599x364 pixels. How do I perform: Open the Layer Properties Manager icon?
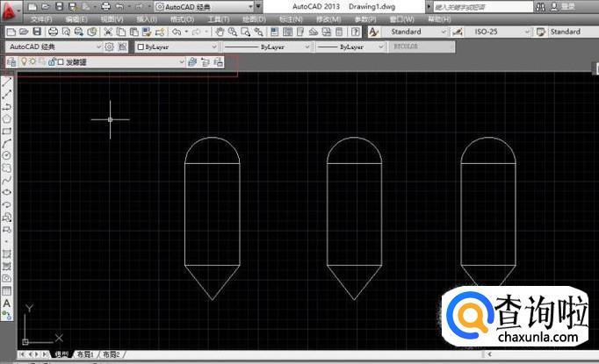pyautogui.click(x=11, y=62)
